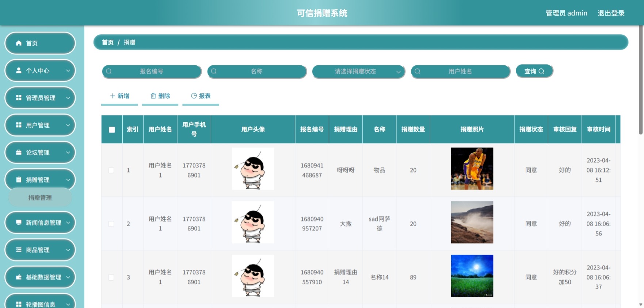Screen dimensions: 644x308
Task: Click the 首页 breadcrumb link
Action: click(x=107, y=42)
